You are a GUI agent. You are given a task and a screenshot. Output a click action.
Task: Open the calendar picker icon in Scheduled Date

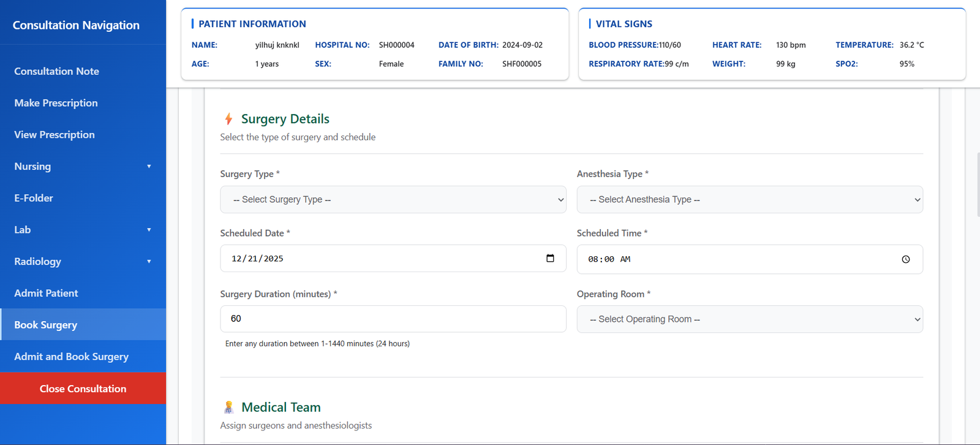pos(550,259)
